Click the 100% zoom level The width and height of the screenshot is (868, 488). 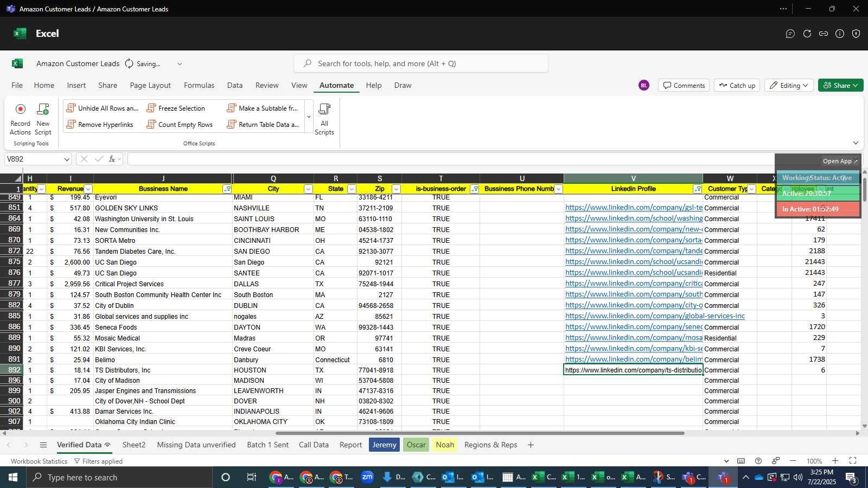(814, 461)
